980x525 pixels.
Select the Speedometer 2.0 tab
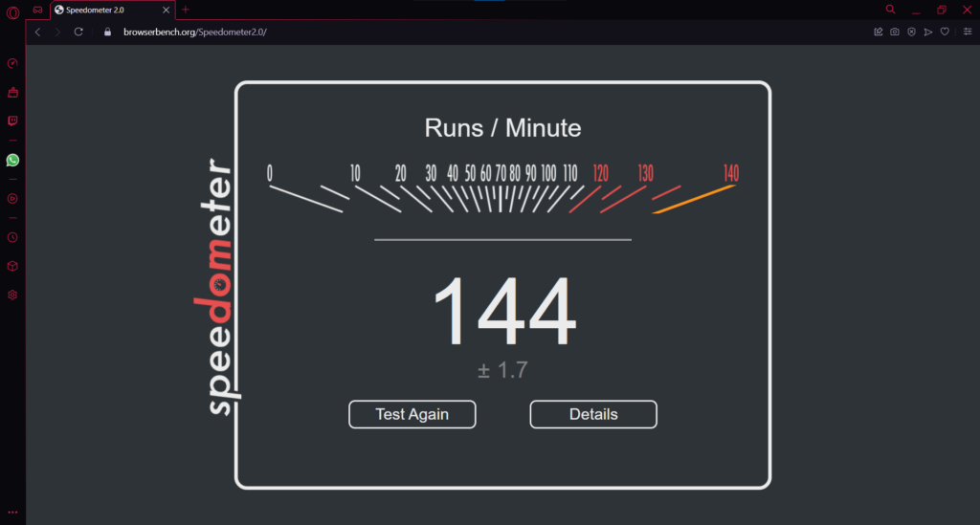[113, 10]
